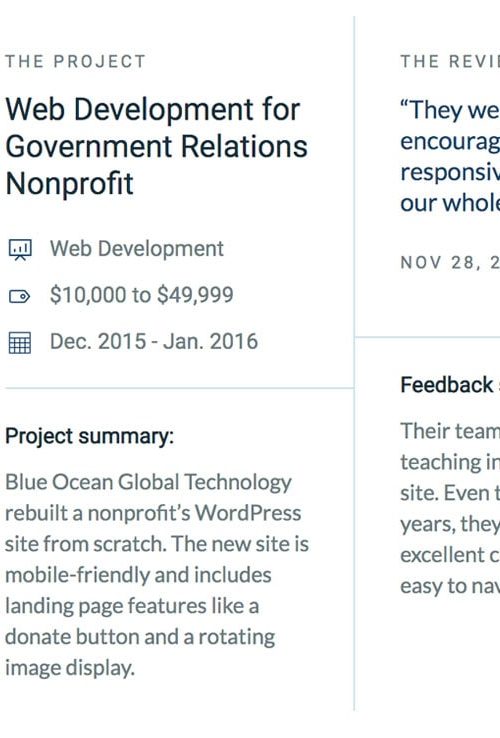Click the $10,000 to $49,999 budget text

[x=141, y=295]
